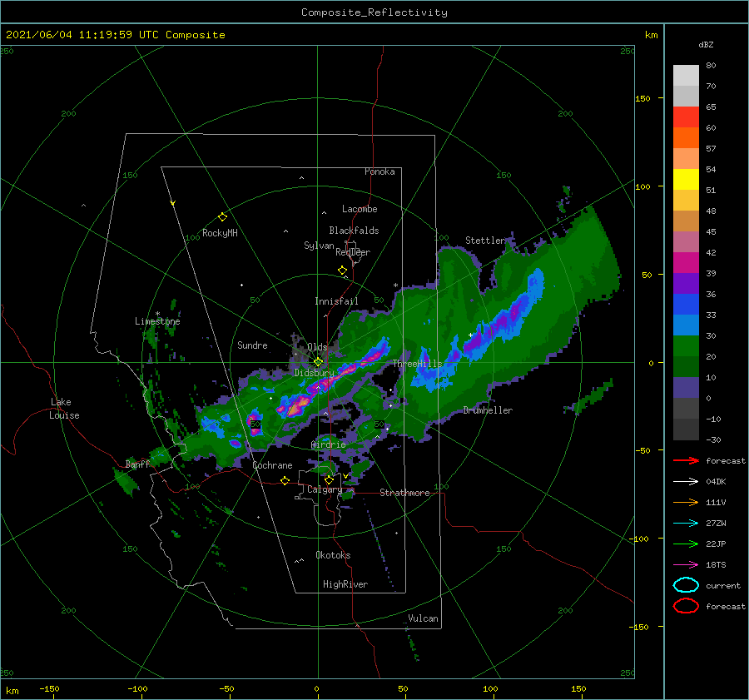This screenshot has width=749, height=700.
Task: Click the magenta swatch between 42 and 39 dBZ
Action: (x=686, y=263)
